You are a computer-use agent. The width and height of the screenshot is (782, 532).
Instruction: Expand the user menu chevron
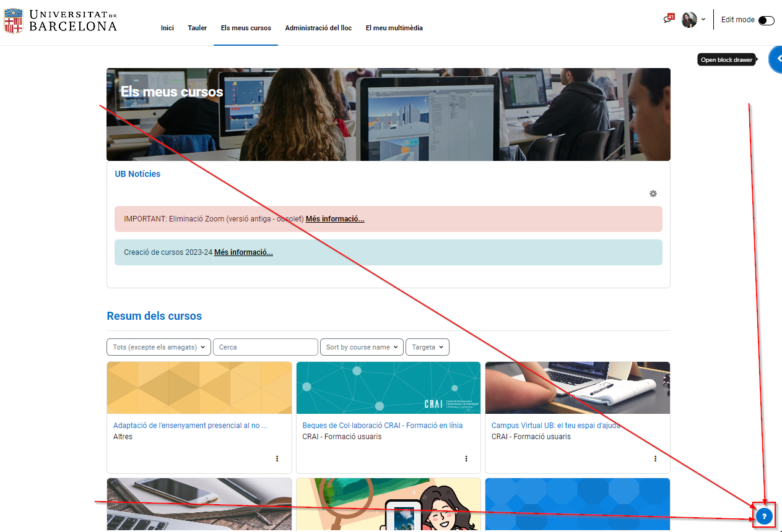tap(703, 19)
